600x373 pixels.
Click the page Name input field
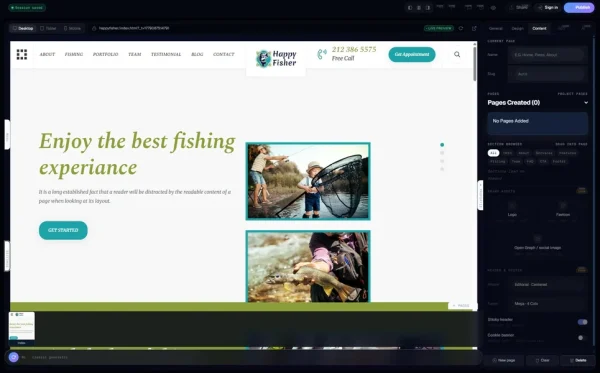pyautogui.click(x=548, y=55)
